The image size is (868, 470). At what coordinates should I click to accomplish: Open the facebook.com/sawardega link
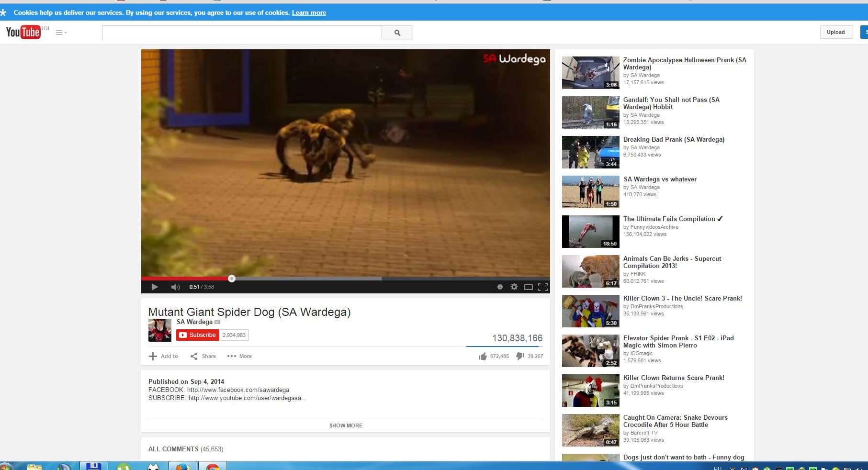point(238,390)
